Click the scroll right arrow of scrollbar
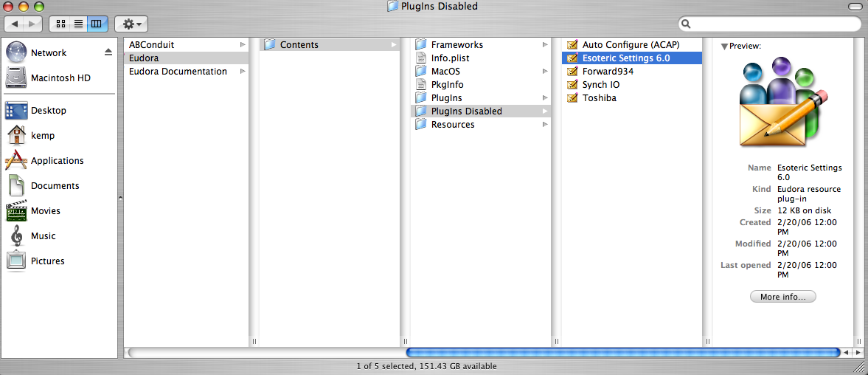Viewport: 868px width, 375px height. point(858,352)
